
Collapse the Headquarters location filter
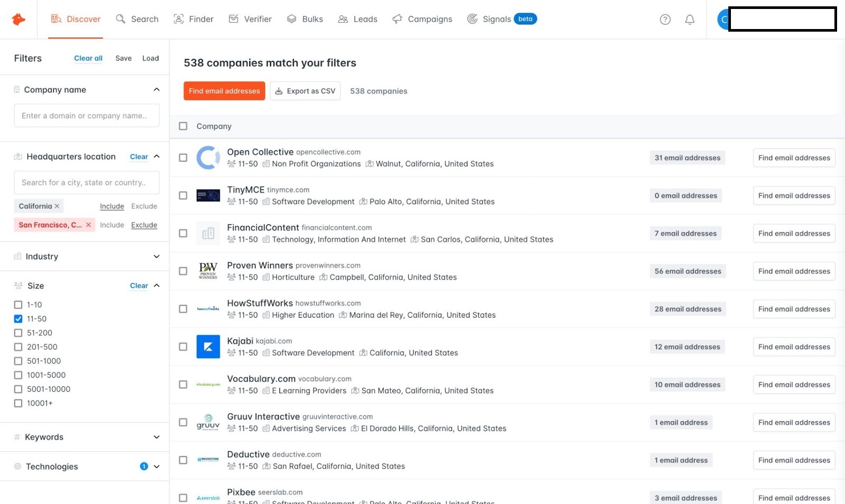(156, 157)
